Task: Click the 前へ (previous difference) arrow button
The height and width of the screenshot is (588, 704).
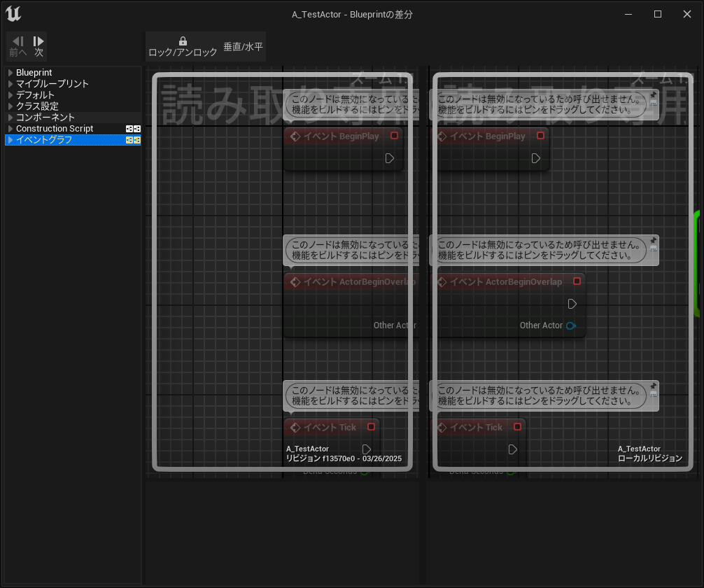Action: (18, 46)
